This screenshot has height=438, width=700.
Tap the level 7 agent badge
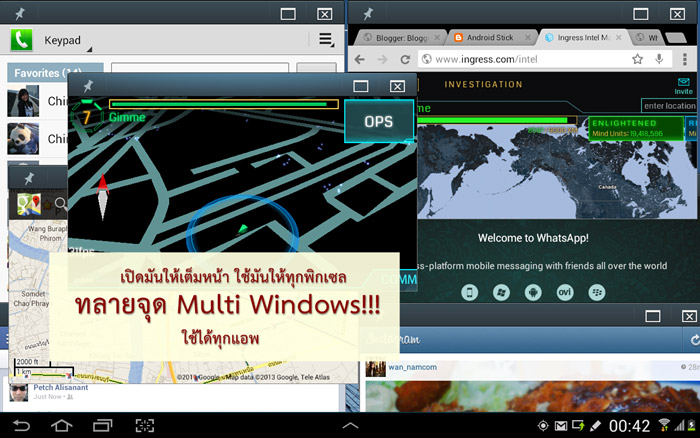tap(87, 117)
